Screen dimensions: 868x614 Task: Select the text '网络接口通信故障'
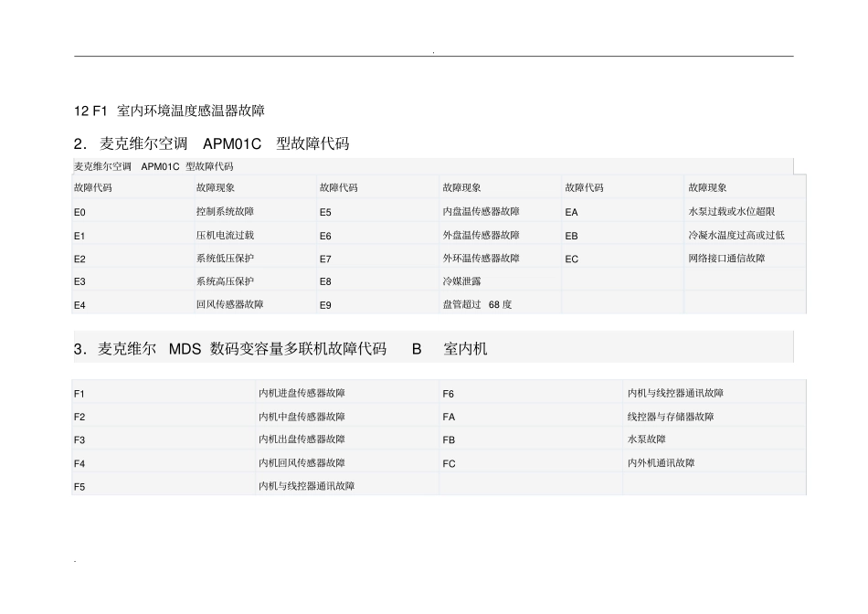pos(727,259)
